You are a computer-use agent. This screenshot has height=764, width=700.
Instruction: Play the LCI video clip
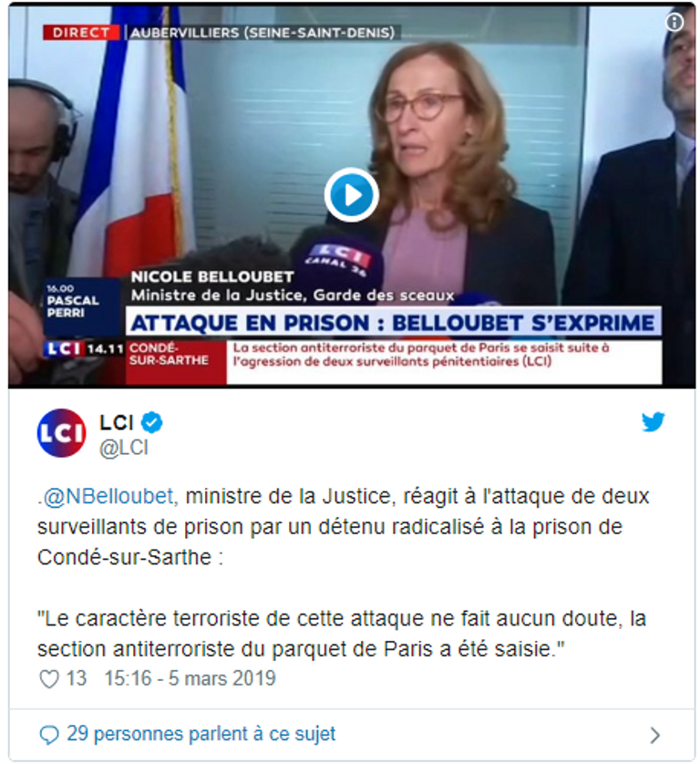[351, 195]
